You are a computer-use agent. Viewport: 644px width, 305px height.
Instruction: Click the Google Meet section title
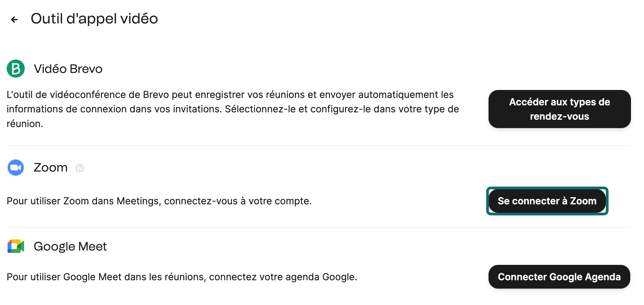[70, 246]
